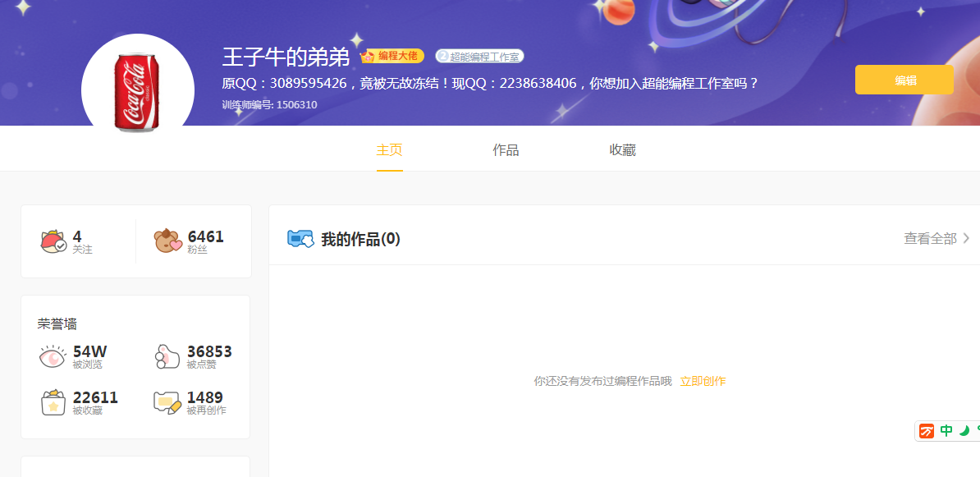Open 查看全部 to view all works
Screen dimensions: 980x477
tap(930, 238)
